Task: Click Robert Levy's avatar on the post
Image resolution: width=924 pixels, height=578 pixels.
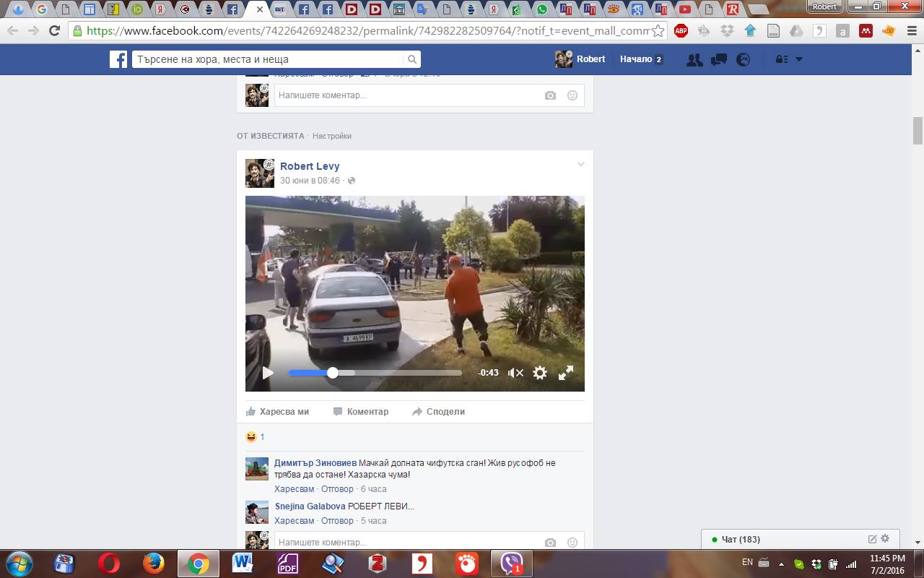Action: [x=260, y=173]
